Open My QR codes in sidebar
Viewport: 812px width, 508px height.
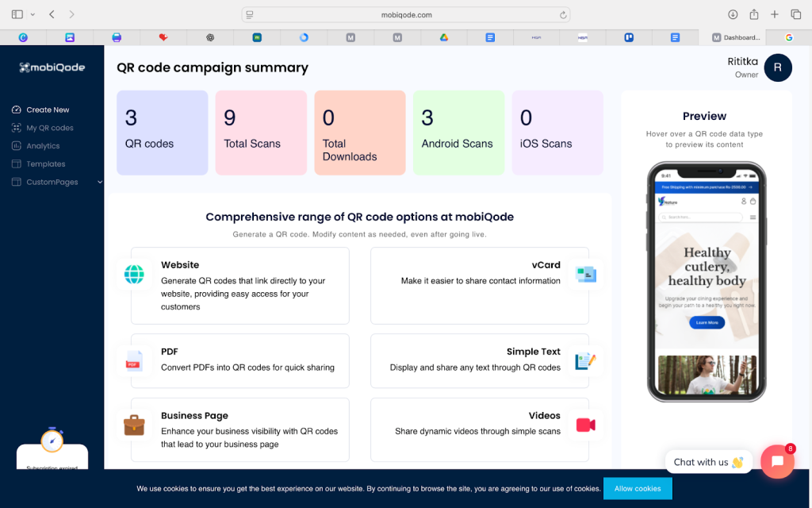[x=49, y=128]
